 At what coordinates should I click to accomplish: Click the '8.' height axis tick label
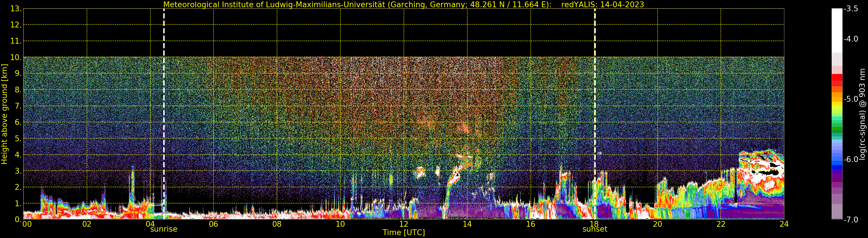coord(18,90)
